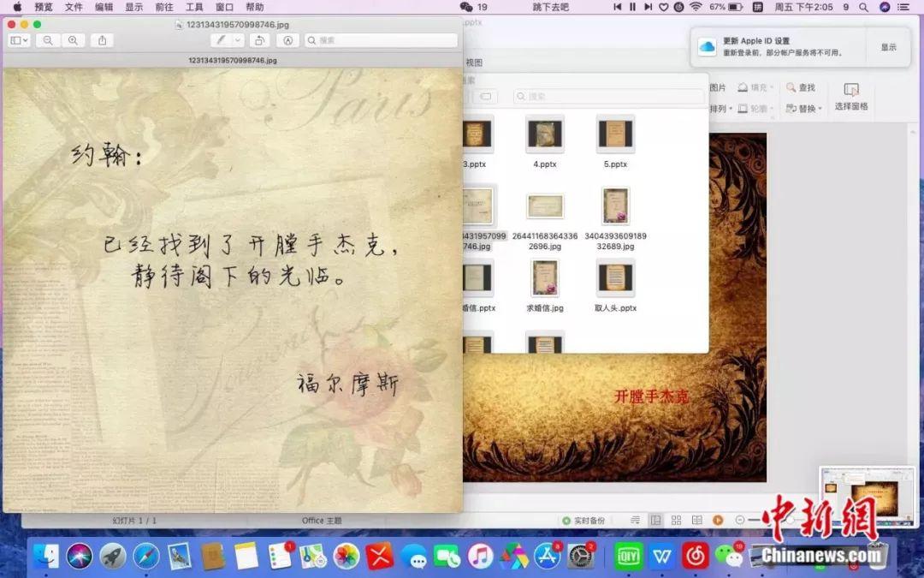924x578 pixels.
Task: Start slideshow with the orange play icon
Action: click(x=718, y=520)
